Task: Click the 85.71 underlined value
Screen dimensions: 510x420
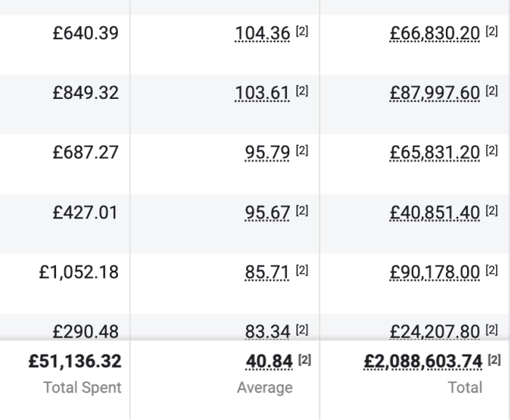Action: pyautogui.click(x=267, y=272)
